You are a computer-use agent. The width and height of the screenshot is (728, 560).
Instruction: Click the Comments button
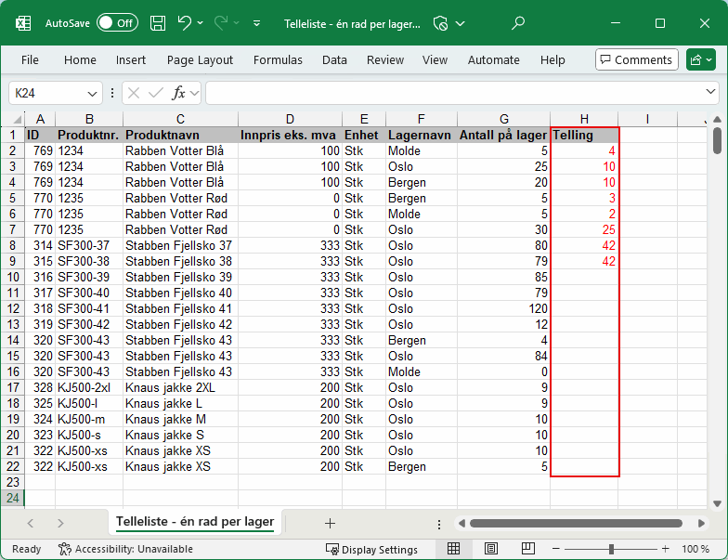pos(636,59)
